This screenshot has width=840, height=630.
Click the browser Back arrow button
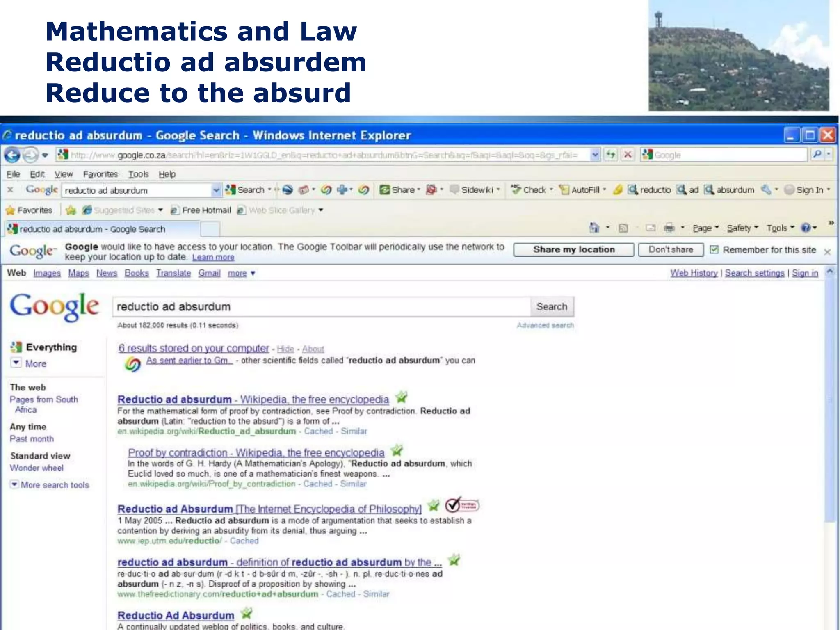click(x=12, y=155)
